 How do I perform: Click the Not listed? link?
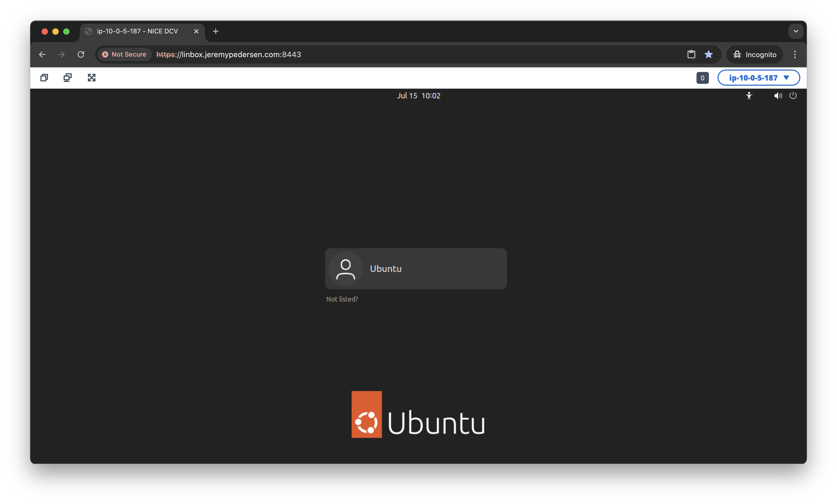point(342,299)
